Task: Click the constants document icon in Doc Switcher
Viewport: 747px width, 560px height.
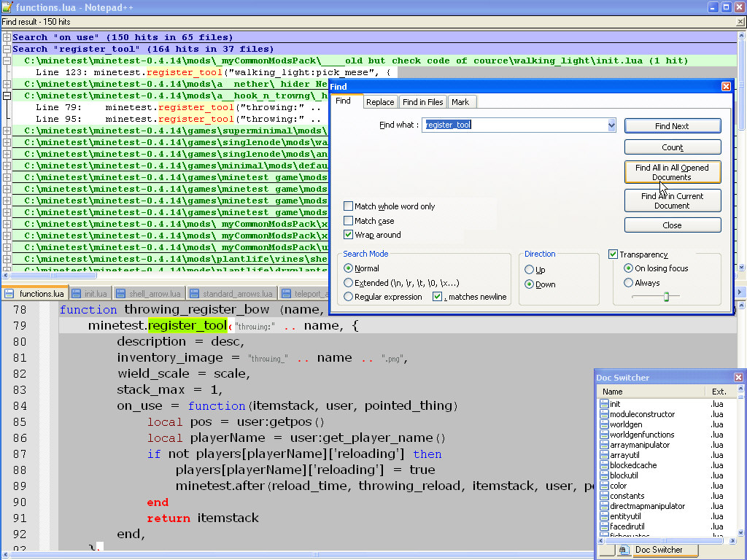Action: [604, 496]
